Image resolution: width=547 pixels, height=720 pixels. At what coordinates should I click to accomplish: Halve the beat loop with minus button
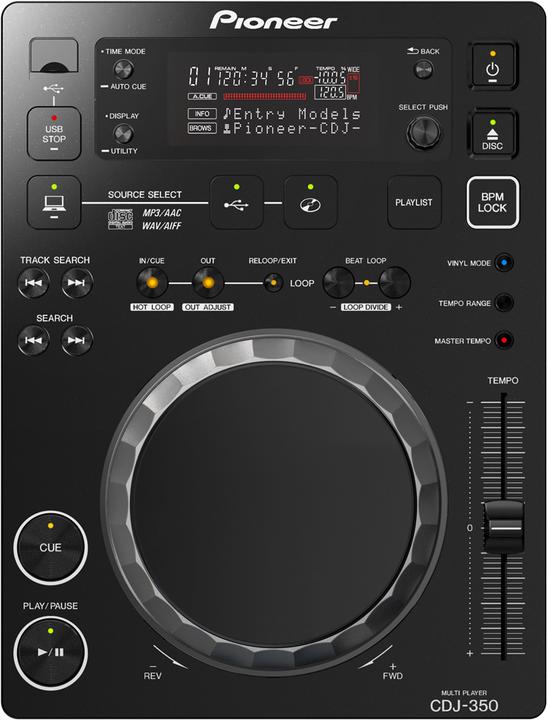point(338,283)
